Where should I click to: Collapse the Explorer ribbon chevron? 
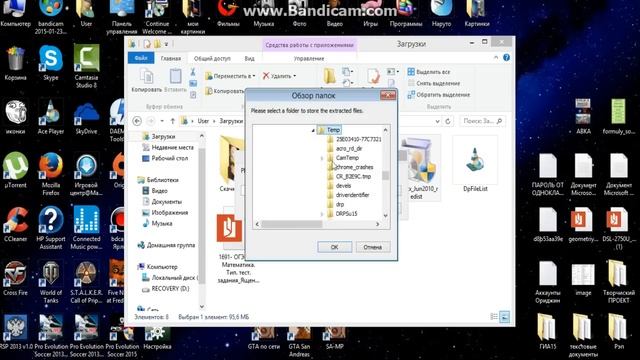coord(496,58)
